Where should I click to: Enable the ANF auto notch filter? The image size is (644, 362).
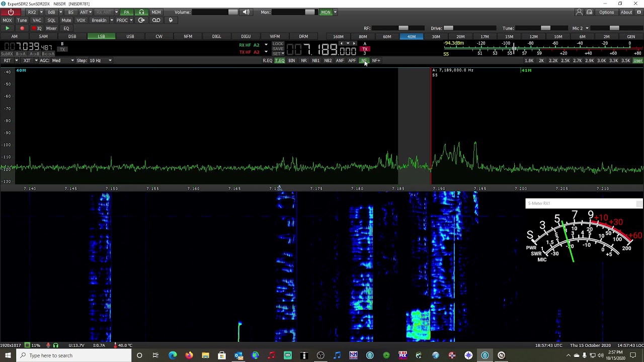click(x=340, y=60)
